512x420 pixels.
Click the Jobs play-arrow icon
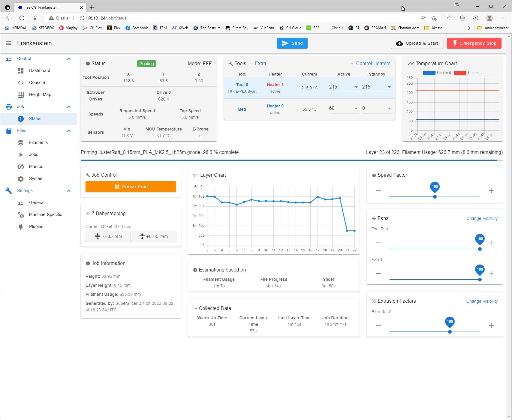click(x=21, y=154)
